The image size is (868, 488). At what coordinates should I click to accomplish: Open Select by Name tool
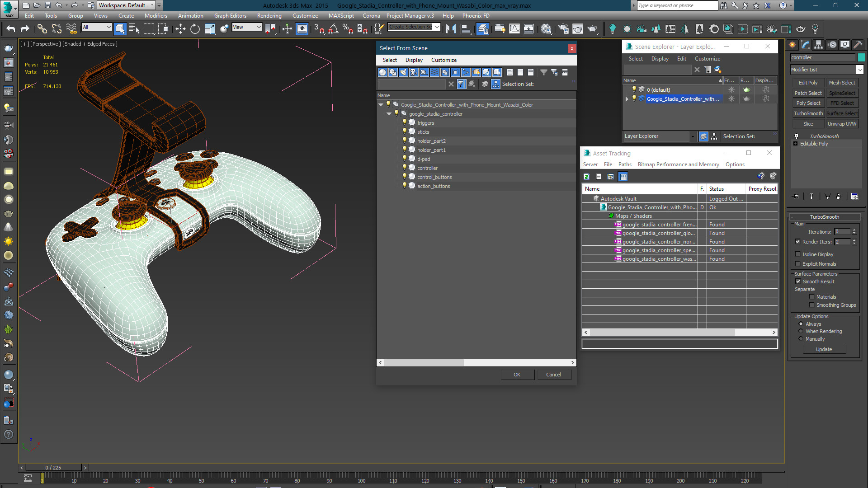point(134,29)
